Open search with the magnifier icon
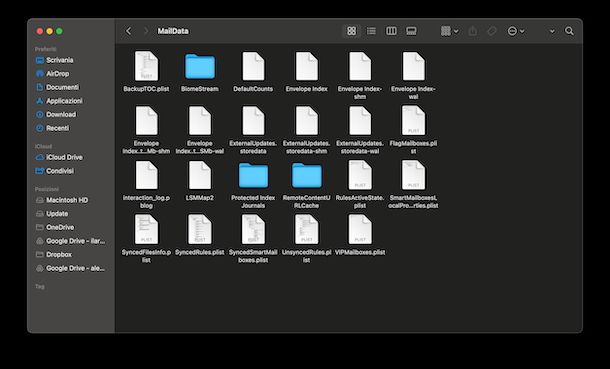The width and height of the screenshot is (610, 369). click(569, 31)
